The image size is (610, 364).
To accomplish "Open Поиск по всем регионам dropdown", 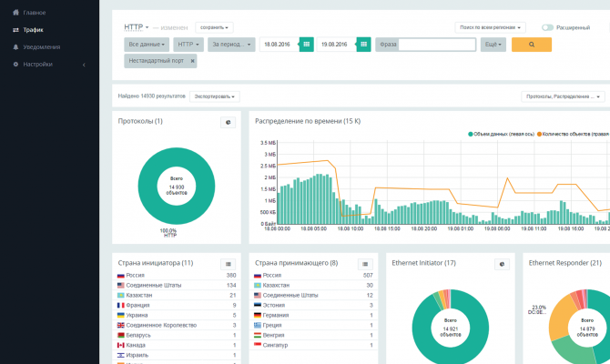I will click(x=490, y=27).
